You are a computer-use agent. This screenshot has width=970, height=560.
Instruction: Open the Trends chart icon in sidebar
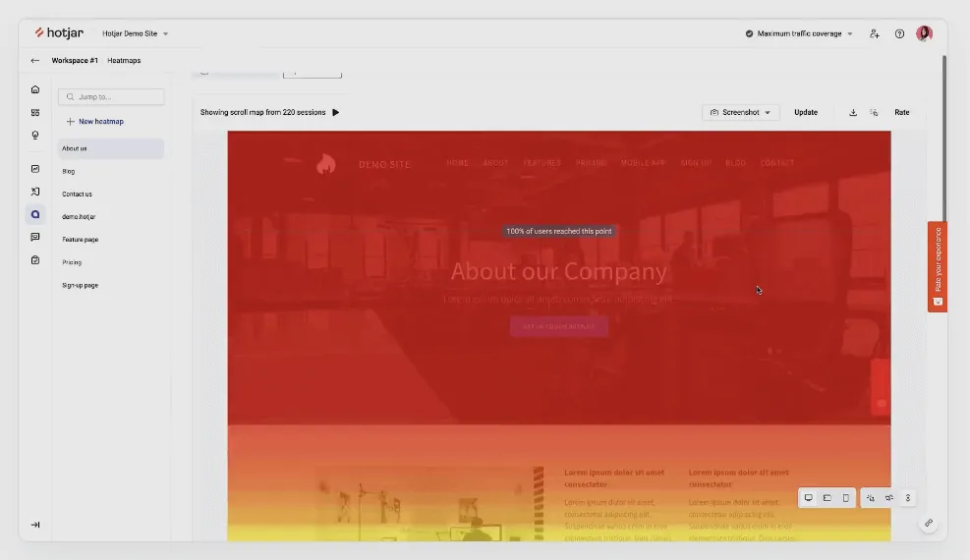click(x=35, y=169)
